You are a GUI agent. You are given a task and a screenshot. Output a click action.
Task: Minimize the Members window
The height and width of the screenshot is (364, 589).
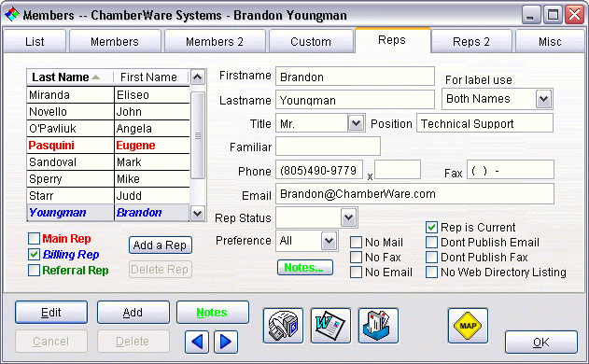[530, 15]
